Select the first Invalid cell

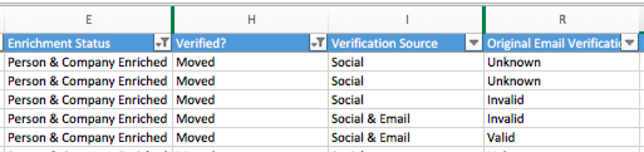[562, 100]
